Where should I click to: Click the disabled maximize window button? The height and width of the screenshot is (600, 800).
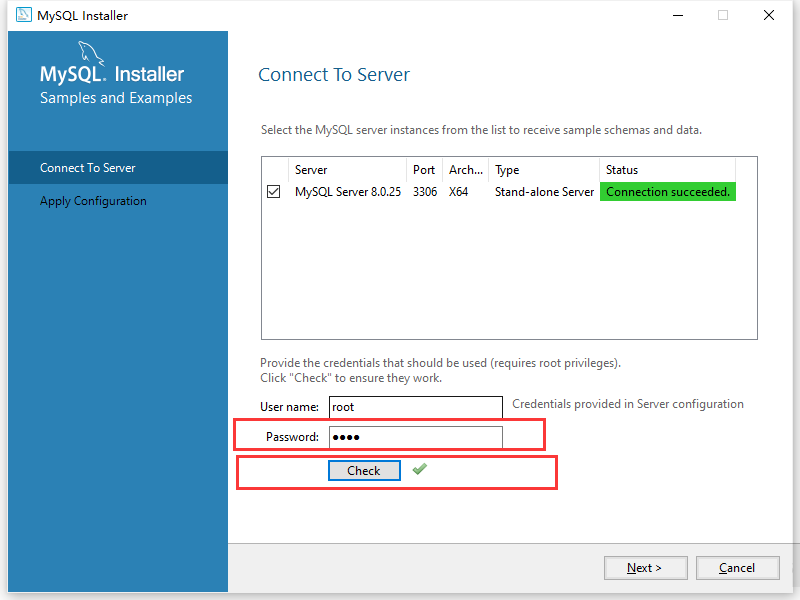[723, 16]
